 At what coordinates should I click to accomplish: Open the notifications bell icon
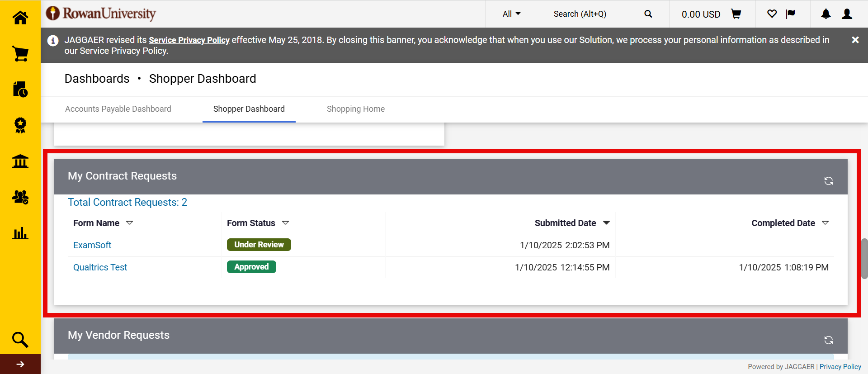826,14
